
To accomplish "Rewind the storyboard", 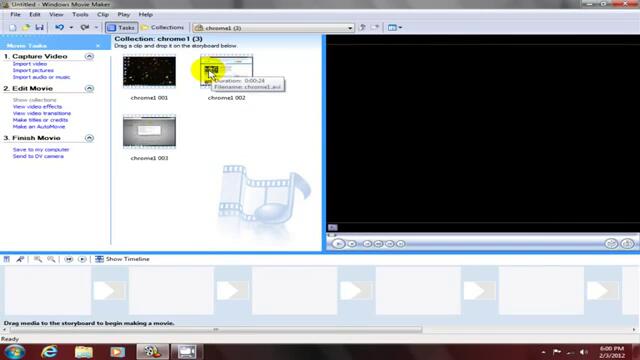I will [x=69, y=259].
